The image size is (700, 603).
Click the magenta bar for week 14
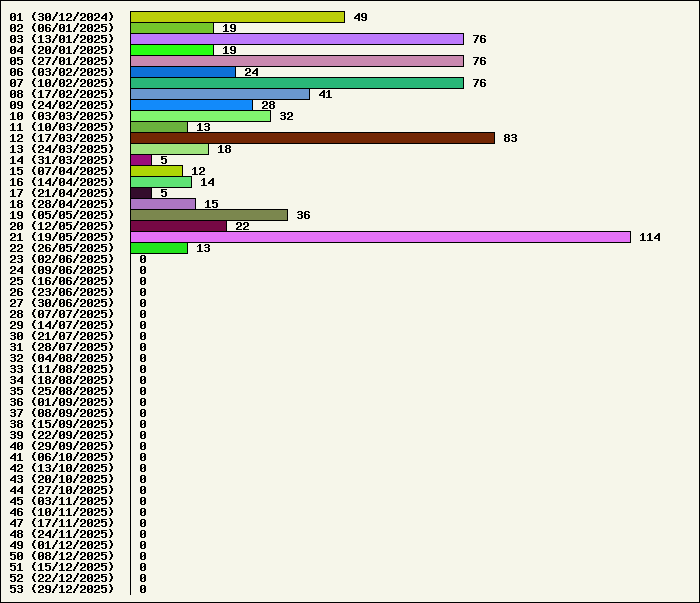click(x=141, y=160)
